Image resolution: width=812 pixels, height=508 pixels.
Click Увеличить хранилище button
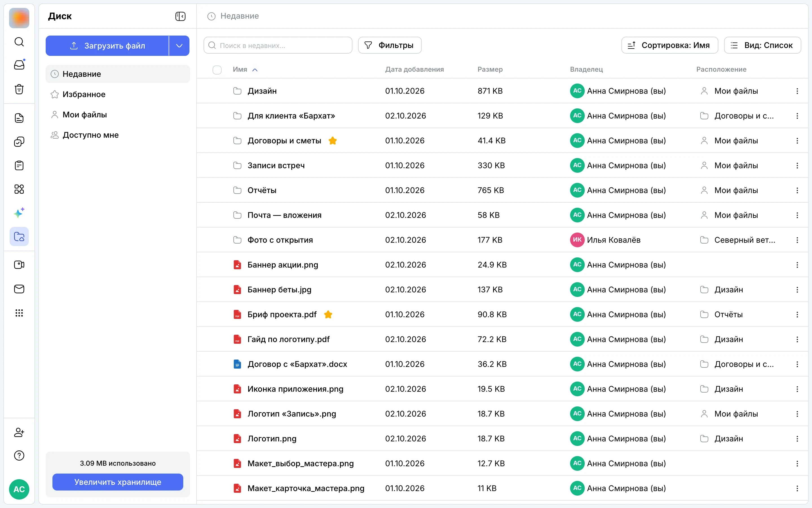(x=118, y=482)
